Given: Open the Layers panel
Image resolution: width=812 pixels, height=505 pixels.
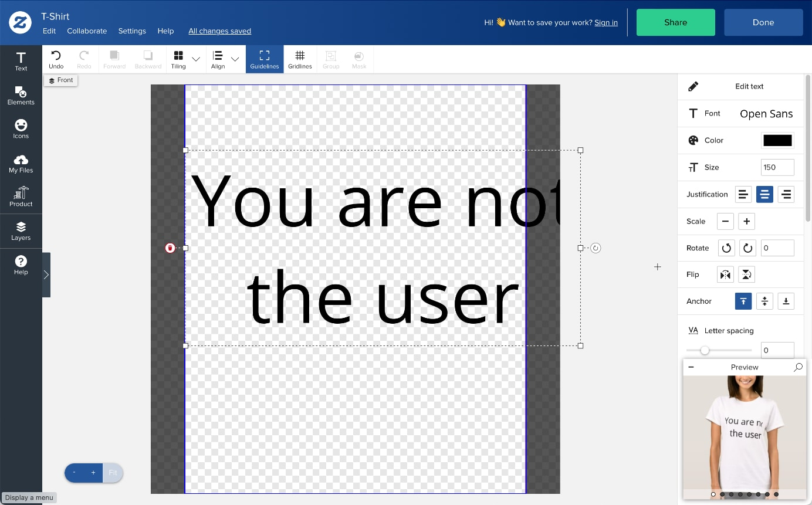Looking at the screenshot, I should tap(21, 231).
